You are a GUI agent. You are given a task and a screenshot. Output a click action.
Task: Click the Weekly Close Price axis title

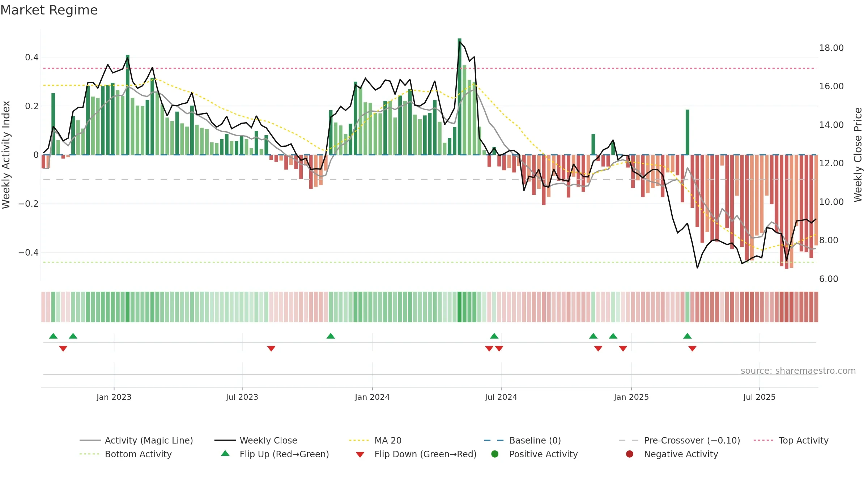(x=858, y=155)
